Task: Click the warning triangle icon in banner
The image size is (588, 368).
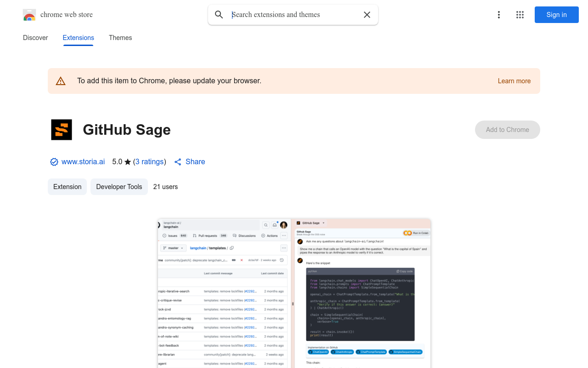Action: [x=61, y=81]
